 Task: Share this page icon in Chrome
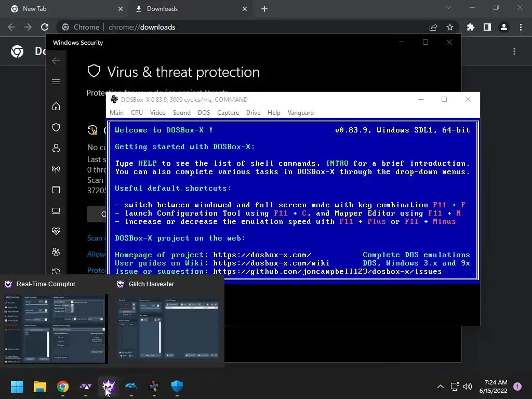(433, 27)
